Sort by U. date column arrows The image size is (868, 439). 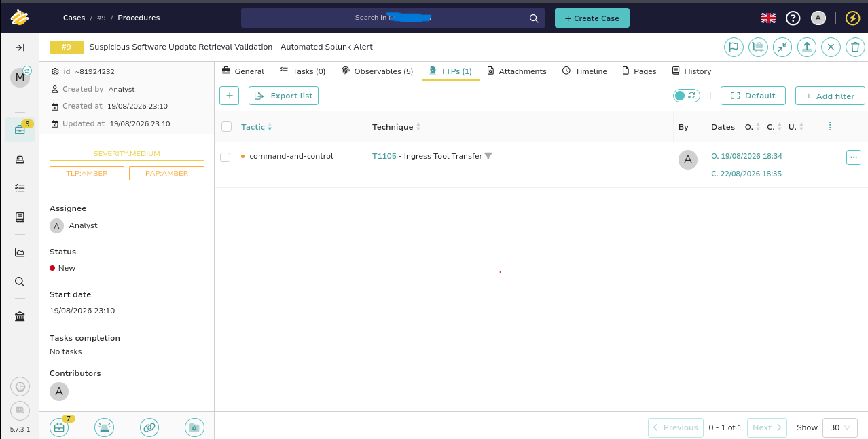(x=801, y=127)
